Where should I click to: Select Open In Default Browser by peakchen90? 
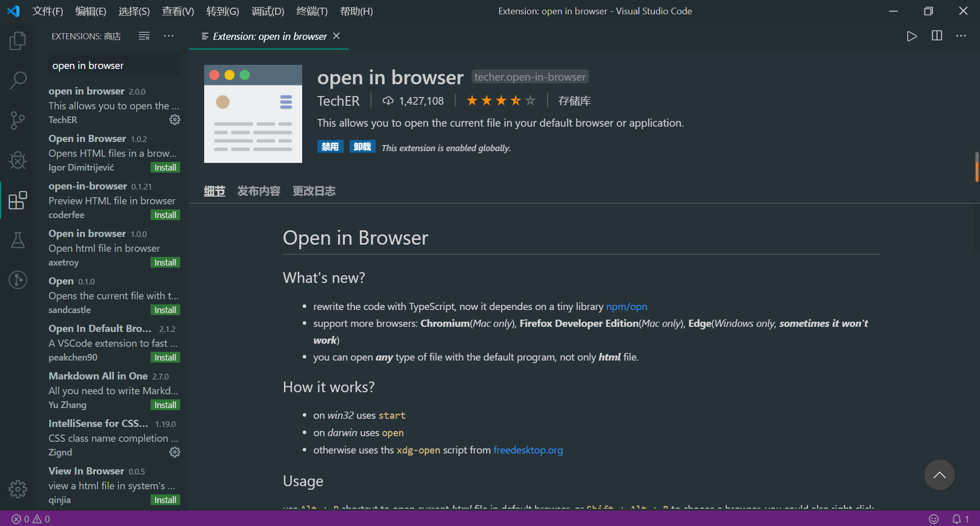(113, 343)
